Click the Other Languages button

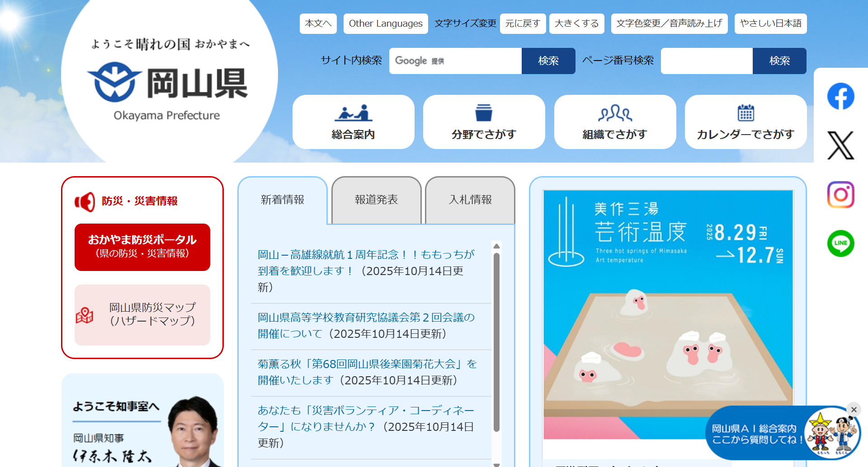pos(385,23)
